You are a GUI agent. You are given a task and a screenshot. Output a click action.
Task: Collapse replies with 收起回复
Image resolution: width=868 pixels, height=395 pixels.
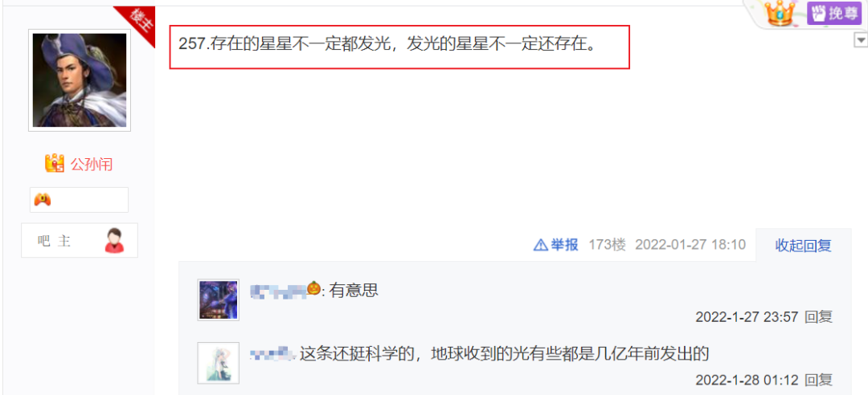[803, 245]
